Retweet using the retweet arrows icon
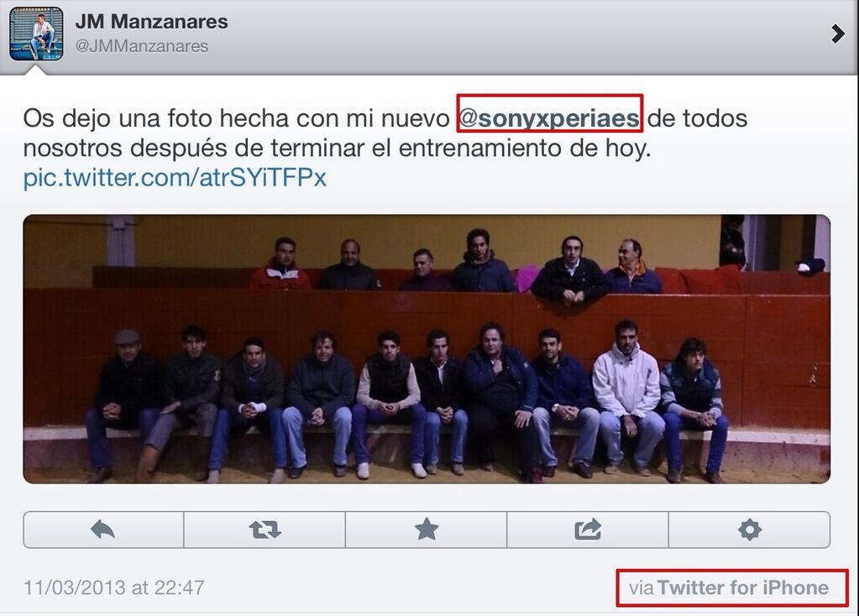 [x=265, y=530]
